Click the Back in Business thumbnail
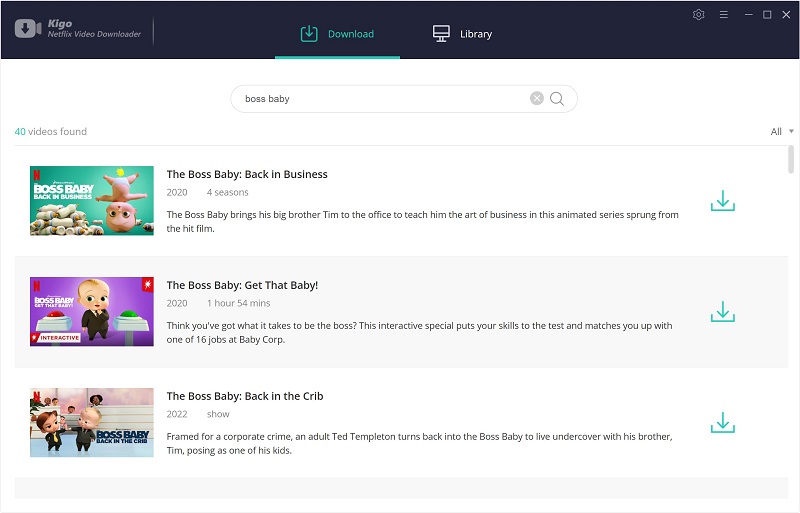Image resolution: width=800 pixels, height=513 pixels. click(92, 201)
